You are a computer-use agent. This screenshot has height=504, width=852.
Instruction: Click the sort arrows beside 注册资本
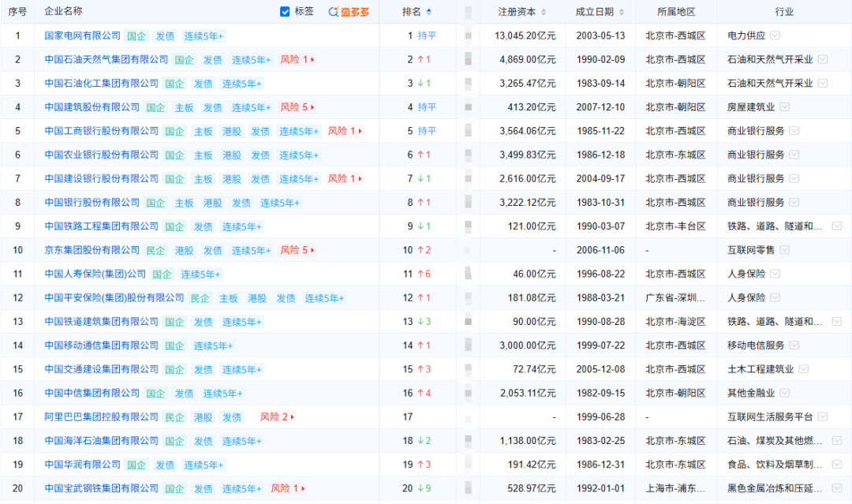pyautogui.click(x=544, y=12)
